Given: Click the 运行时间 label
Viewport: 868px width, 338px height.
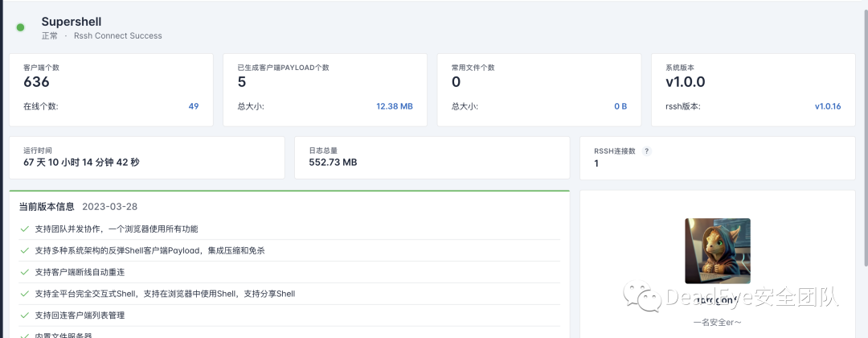Looking at the screenshot, I should 38,150.
